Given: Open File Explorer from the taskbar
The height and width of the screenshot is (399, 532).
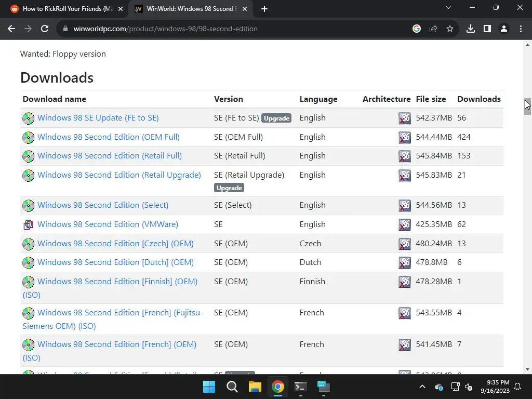Looking at the screenshot, I should [255, 387].
